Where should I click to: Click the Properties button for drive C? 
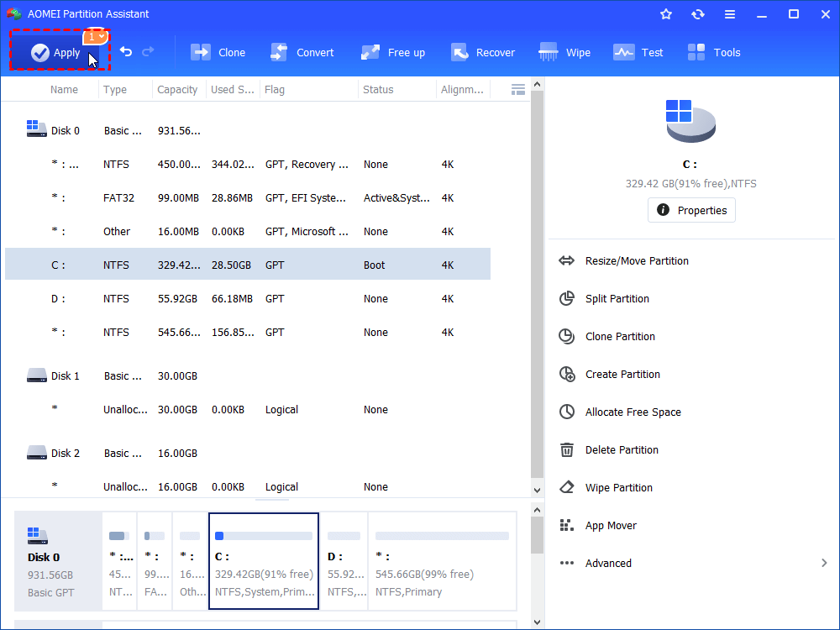691,210
